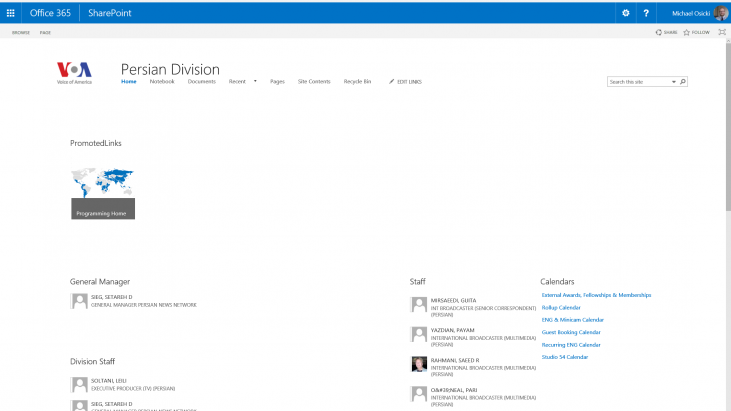This screenshot has height=411, width=731.
Task: Click the pencil icon next to Edit Links
Action: click(392, 82)
